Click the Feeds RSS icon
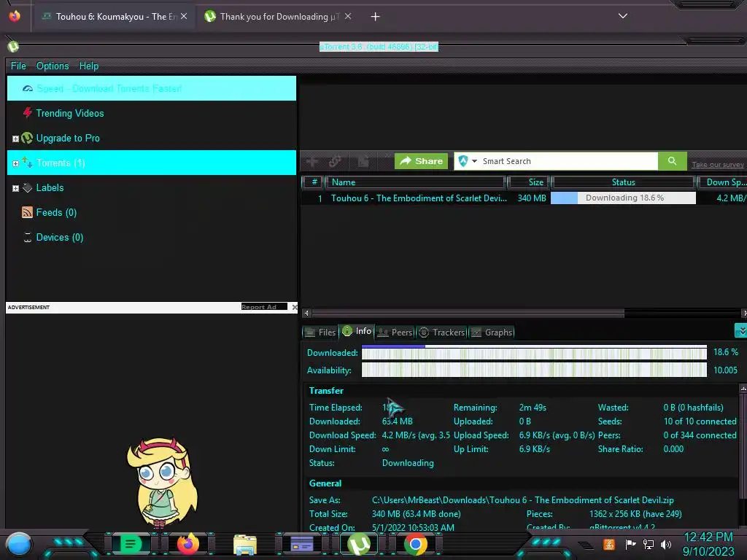 27,212
